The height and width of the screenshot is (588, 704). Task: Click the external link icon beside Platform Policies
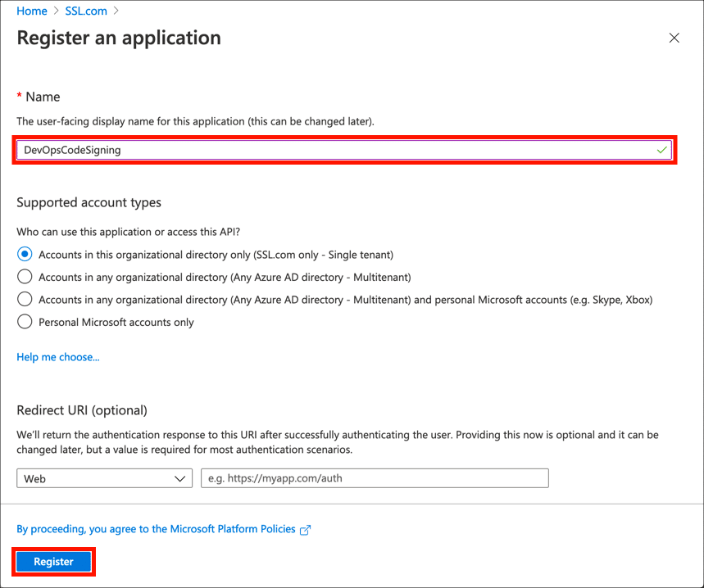(306, 530)
